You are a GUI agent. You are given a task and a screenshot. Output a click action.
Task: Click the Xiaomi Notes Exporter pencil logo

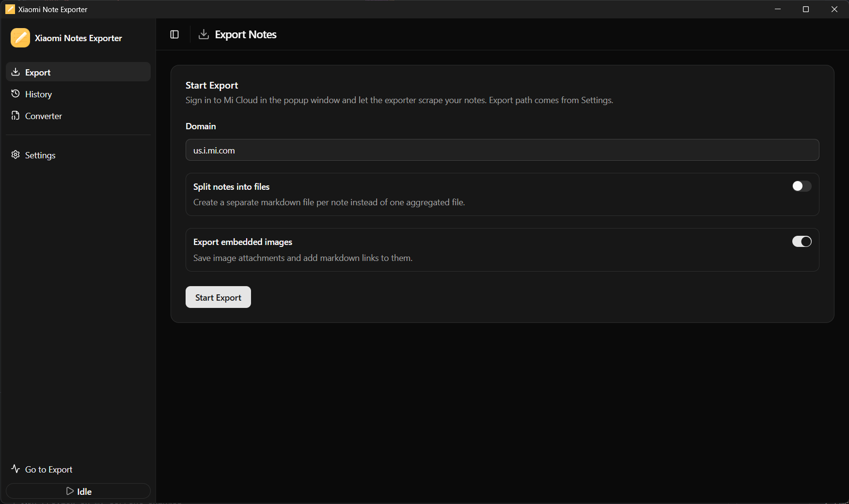[20, 38]
